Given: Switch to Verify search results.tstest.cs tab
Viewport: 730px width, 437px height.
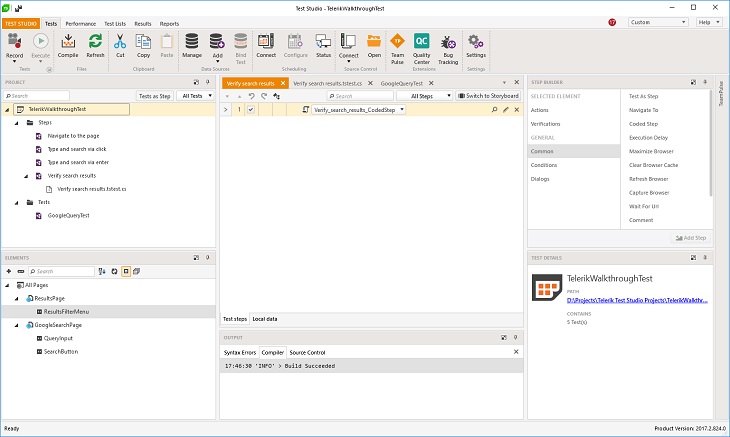Looking at the screenshot, I should click(x=328, y=83).
